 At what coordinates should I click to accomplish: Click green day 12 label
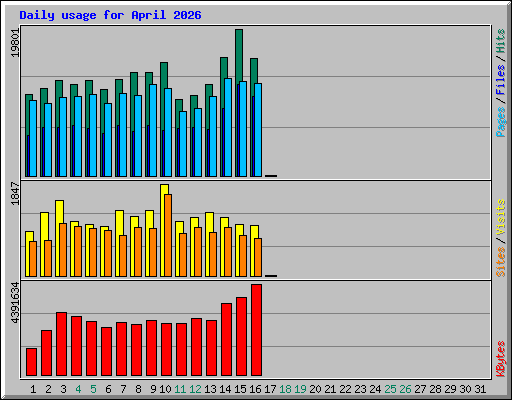pyautogui.click(x=195, y=389)
